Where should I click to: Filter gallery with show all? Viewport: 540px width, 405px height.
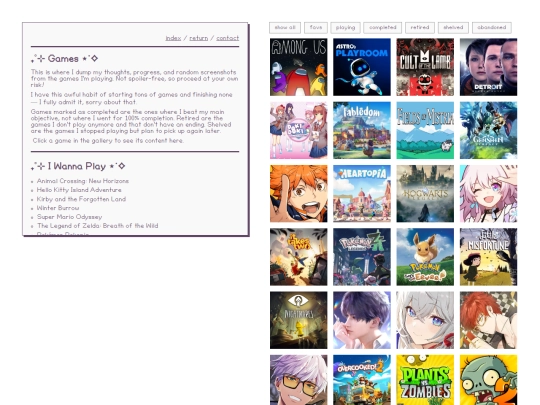(285, 28)
